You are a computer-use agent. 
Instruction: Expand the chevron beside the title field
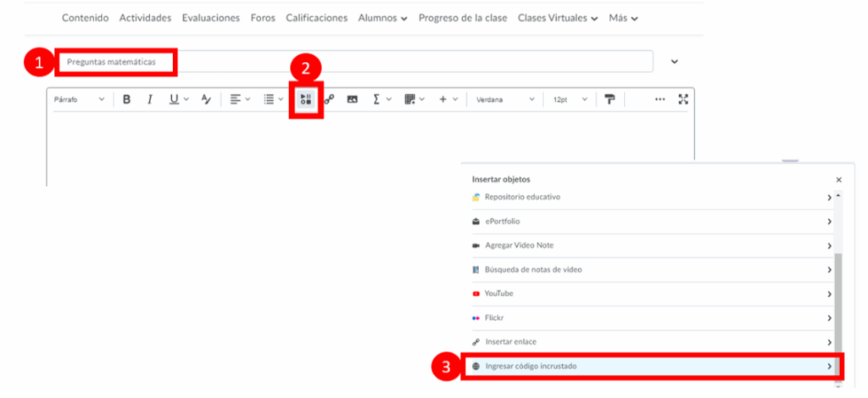click(x=675, y=62)
